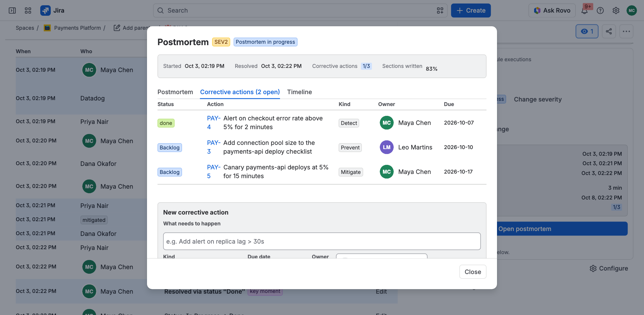Open Payments Platform breadcrumb link
The height and width of the screenshot is (315, 644).
(x=77, y=28)
